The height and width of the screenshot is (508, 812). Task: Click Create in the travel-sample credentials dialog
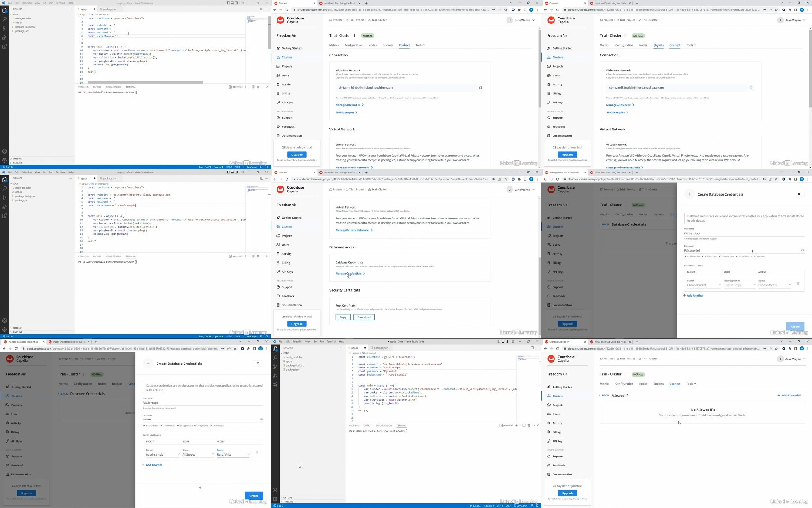(254, 496)
